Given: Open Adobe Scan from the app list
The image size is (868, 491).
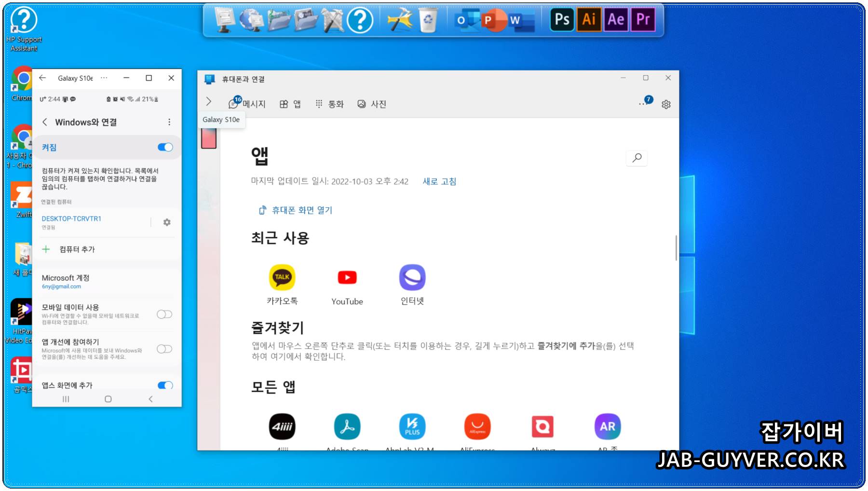Looking at the screenshot, I should (347, 426).
